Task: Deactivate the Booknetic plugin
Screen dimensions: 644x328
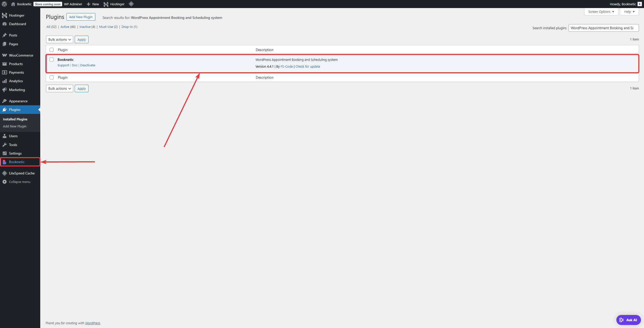Action: click(88, 65)
